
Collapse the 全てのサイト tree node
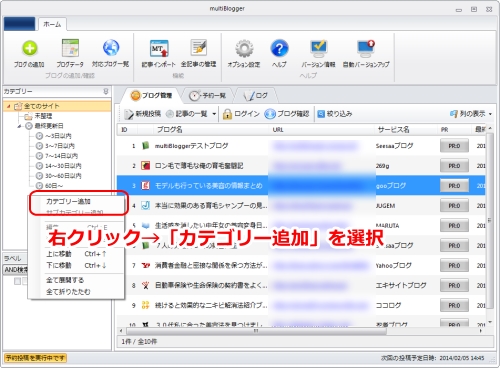click(x=9, y=106)
